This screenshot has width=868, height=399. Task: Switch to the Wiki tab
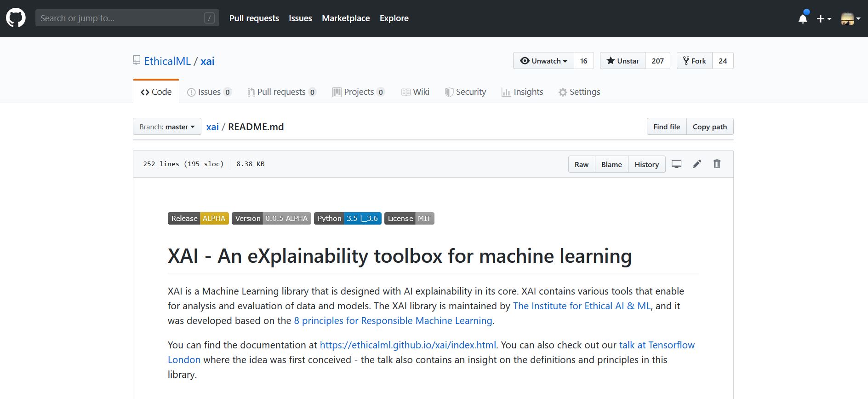pos(415,92)
